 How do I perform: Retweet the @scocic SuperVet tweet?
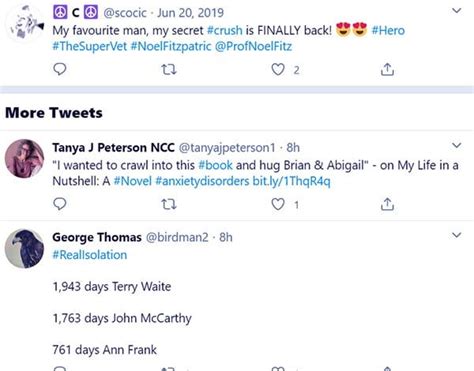pos(169,70)
